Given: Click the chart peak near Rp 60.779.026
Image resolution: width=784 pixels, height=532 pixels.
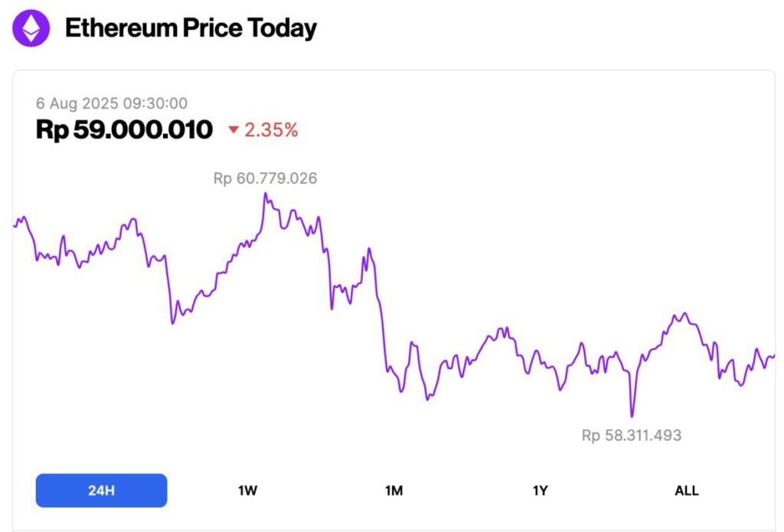Looking at the screenshot, I should pyautogui.click(x=266, y=195).
